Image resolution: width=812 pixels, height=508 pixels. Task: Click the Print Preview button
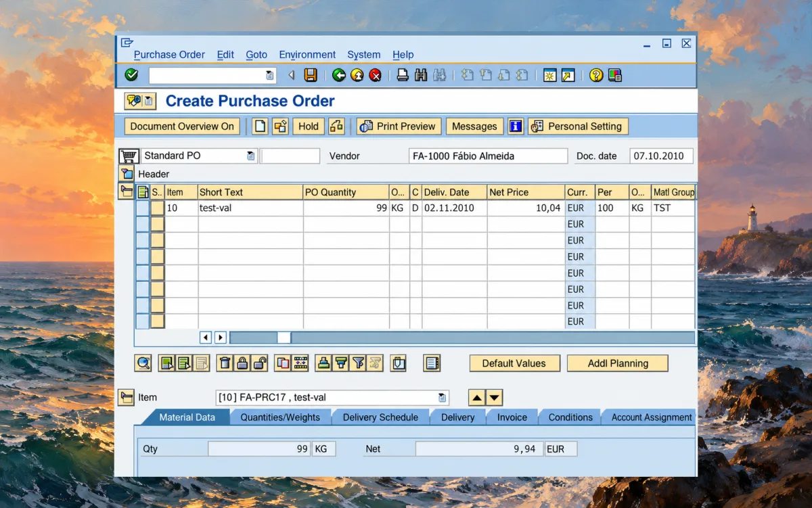click(399, 126)
